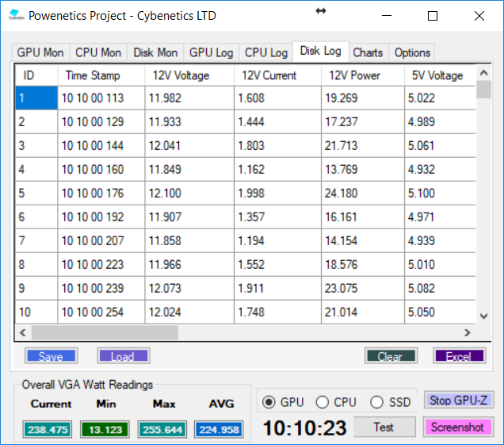Click 12V current value 1.608
This screenshot has width=504, height=445.
277,98
